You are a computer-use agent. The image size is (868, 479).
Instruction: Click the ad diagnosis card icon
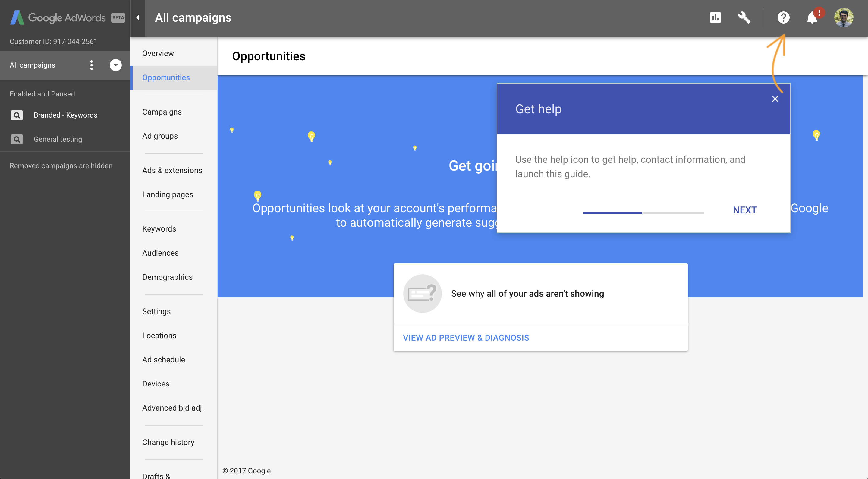pyautogui.click(x=422, y=294)
